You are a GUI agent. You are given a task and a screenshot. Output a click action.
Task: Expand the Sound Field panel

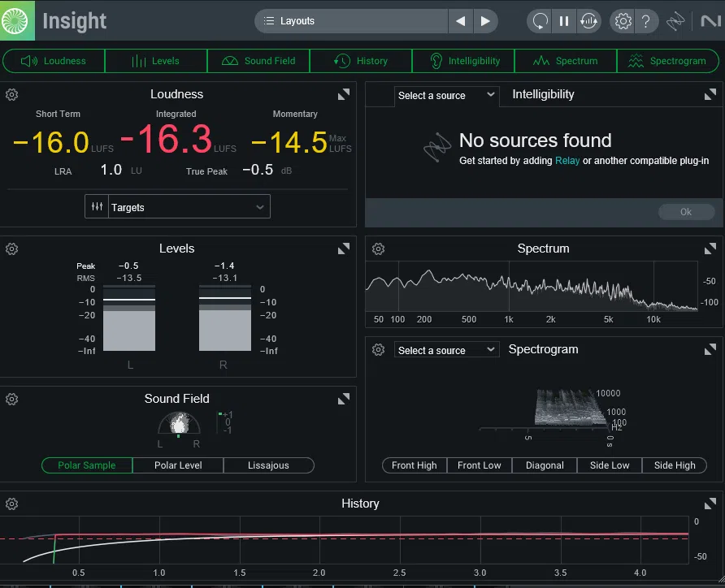(344, 399)
